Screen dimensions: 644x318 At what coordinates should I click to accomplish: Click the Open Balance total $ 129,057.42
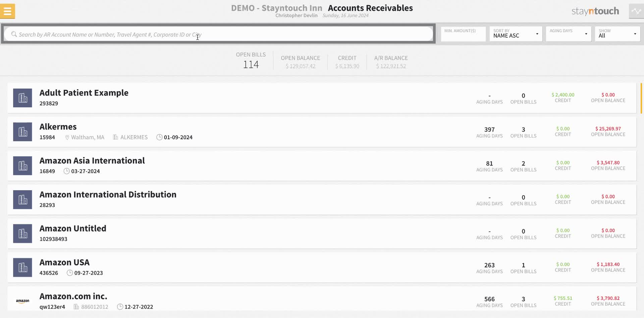coord(301,66)
